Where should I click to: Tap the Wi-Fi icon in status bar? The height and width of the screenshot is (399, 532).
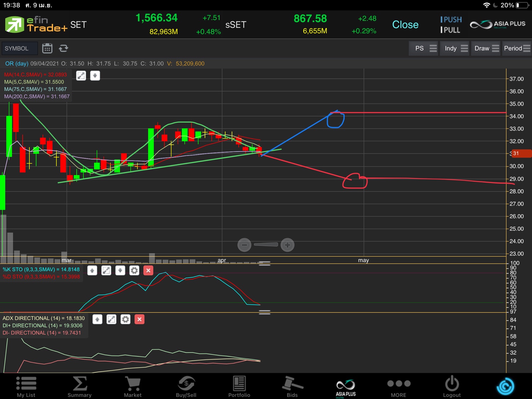487,5
